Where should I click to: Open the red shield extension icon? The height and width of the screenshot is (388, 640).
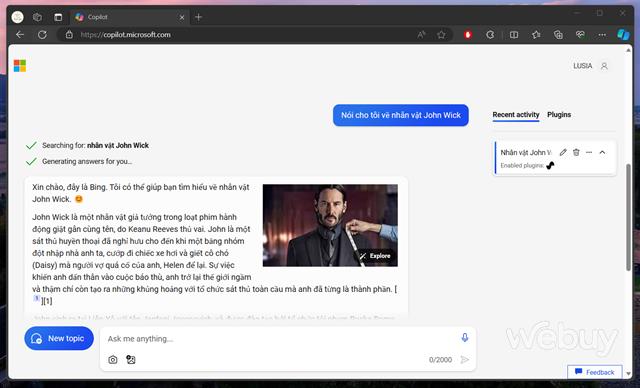468,35
